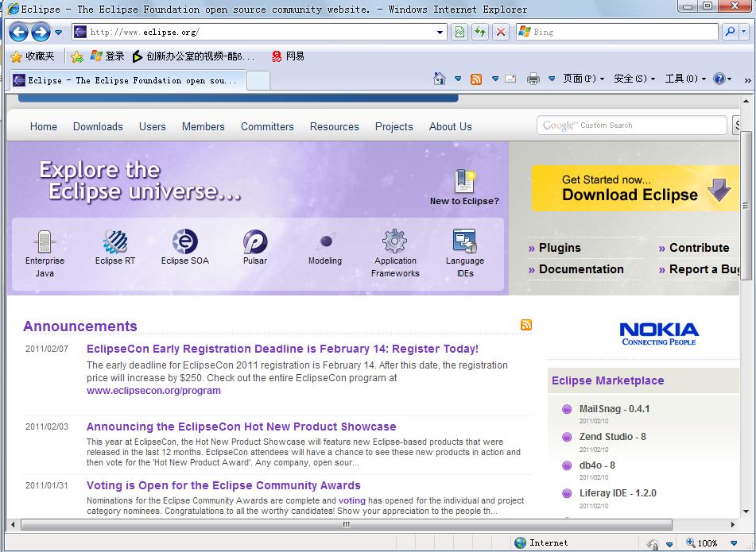This screenshot has width=756, height=552.
Task: Click the yellow Download Eclipse button
Action: 635,188
